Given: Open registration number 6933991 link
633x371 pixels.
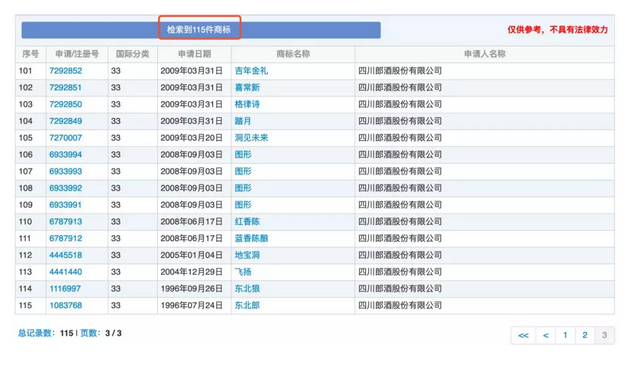Looking at the screenshot, I should click(x=65, y=205).
